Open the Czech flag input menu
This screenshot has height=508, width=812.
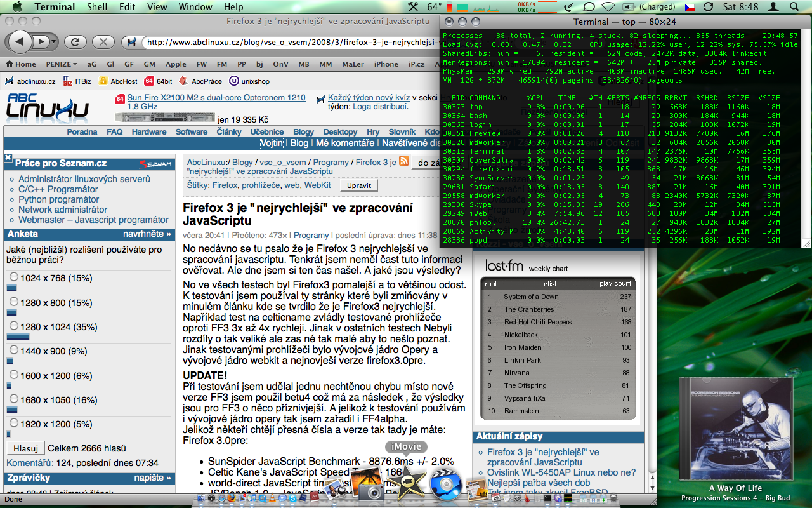tap(690, 7)
